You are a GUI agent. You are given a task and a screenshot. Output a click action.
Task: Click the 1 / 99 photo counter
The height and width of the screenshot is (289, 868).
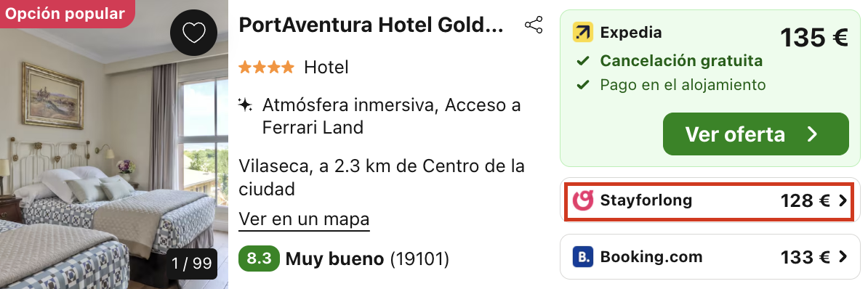191,264
